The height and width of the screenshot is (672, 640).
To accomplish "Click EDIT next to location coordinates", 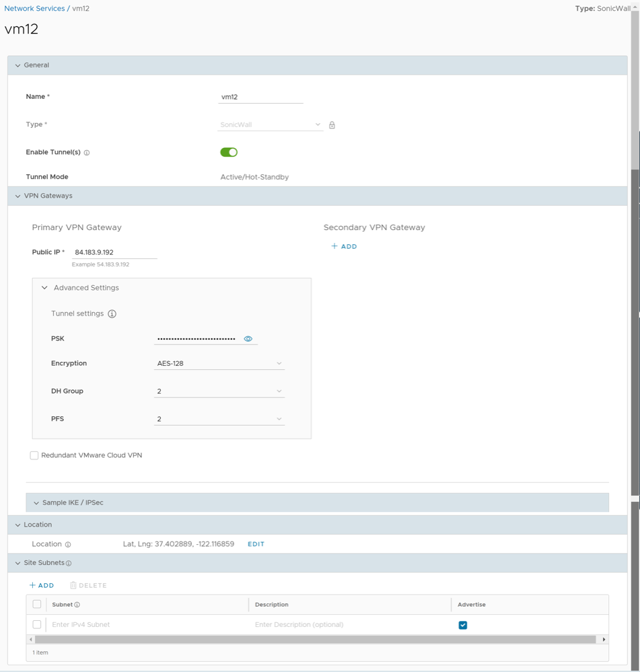I will coord(256,544).
